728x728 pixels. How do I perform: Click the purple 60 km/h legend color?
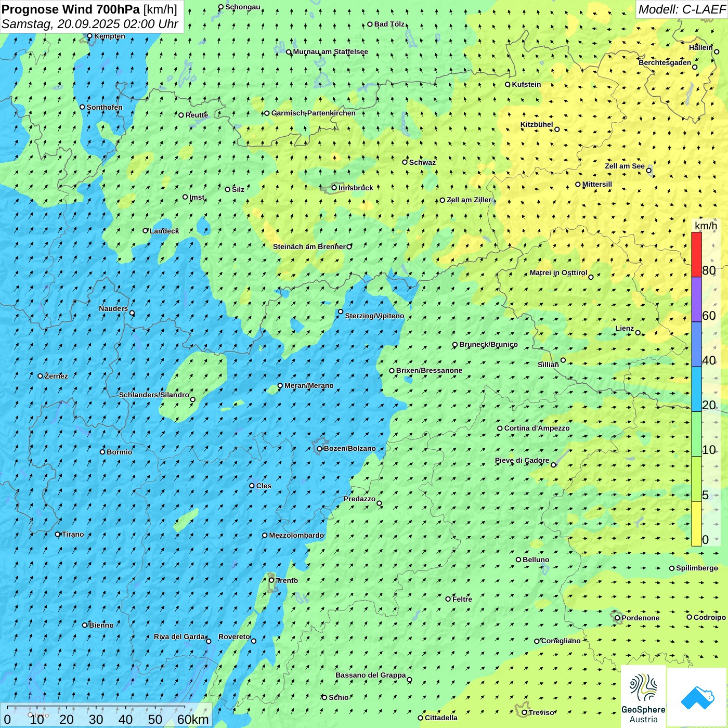click(696, 300)
